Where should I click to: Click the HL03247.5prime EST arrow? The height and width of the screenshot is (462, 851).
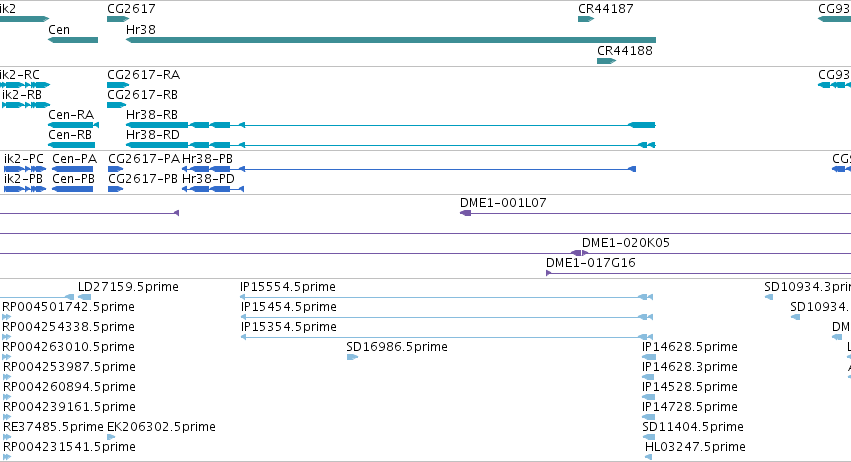(x=648, y=457)
